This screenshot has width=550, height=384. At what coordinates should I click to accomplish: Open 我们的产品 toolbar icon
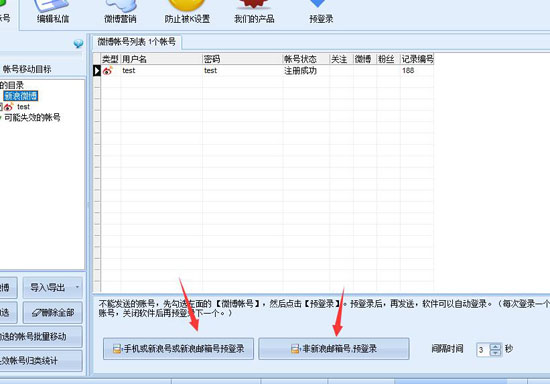pyautogui.click(x=254, y=11)
